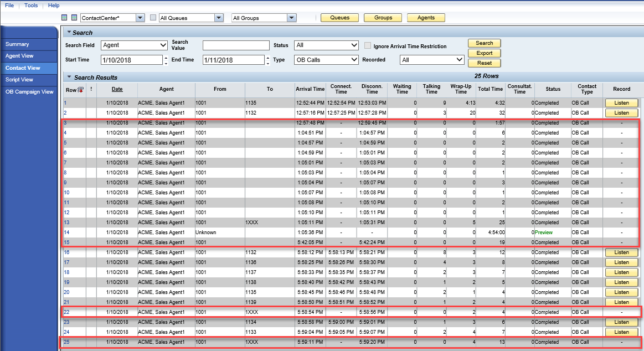Collapse the Search section
644x351 pixels.
coord(69,32)
